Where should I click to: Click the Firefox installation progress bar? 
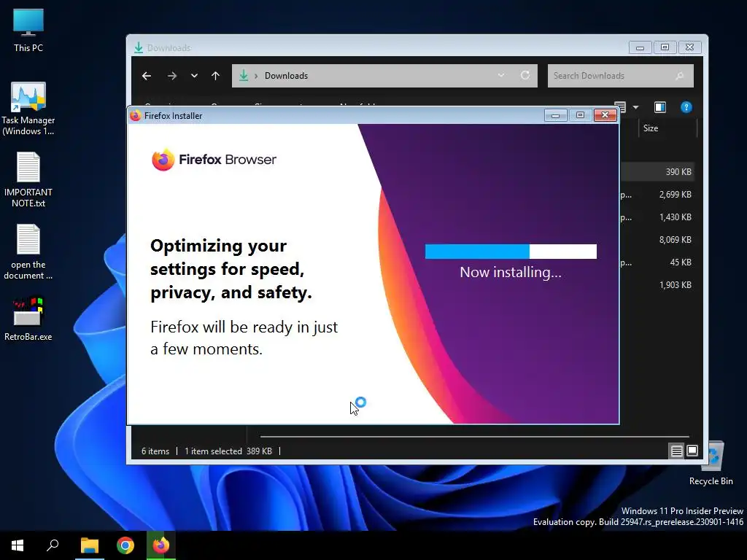[511, 252]
